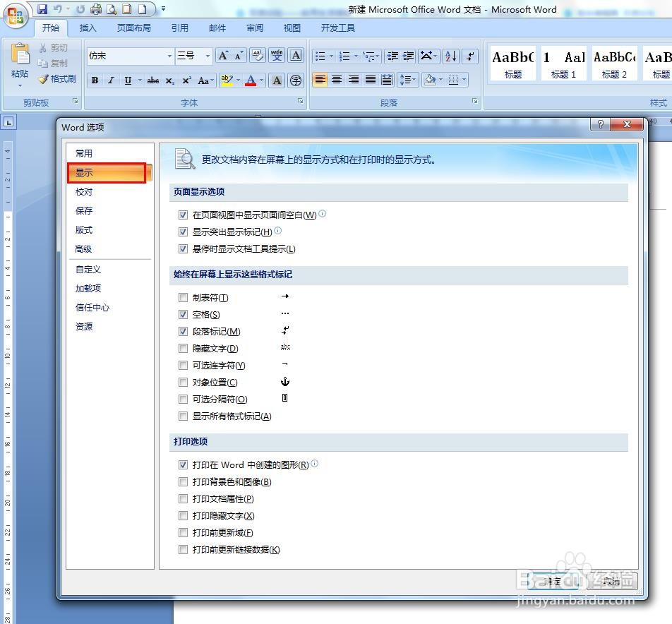The width and height of the screenshot is (672, 624).
Task: Decrease paragraph indent
Action: click(392, 56)
